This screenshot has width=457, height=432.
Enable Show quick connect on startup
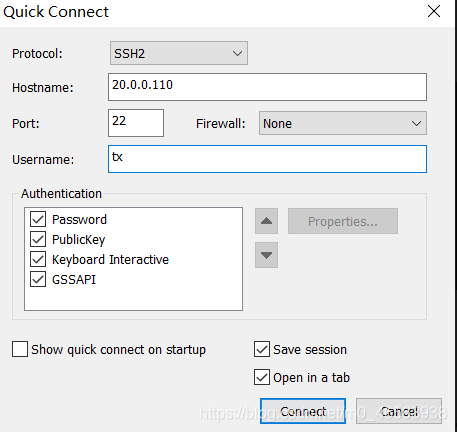tap(20, 349)
